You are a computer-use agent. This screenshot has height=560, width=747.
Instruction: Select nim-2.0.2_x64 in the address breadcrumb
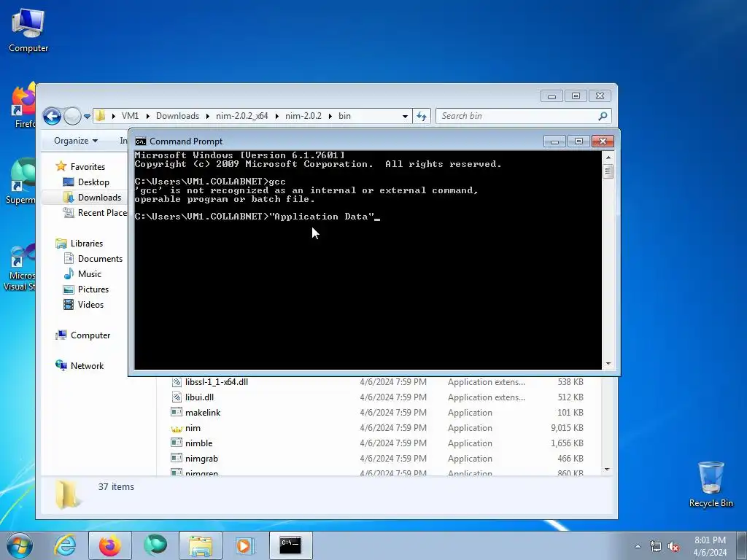tap(242, 116)
